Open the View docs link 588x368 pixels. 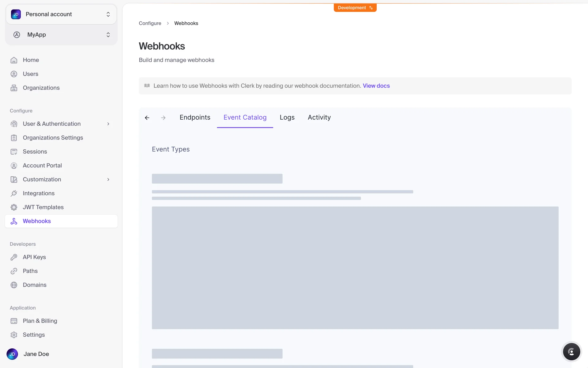coord(376,86)
